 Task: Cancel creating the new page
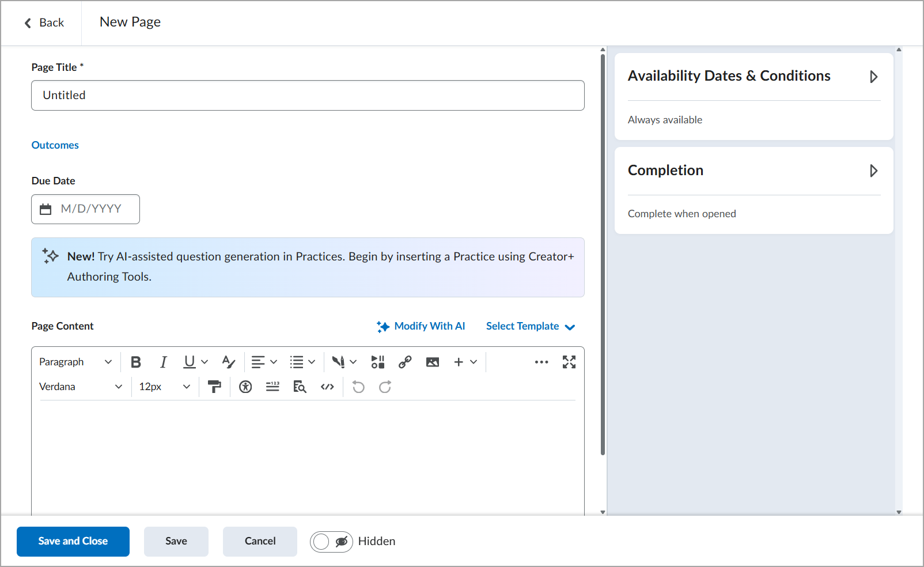point(260,542)
